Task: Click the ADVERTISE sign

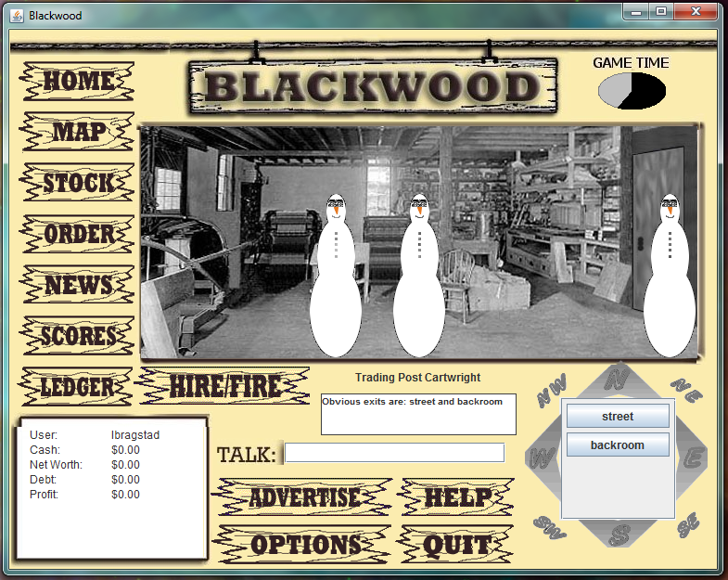Action: coord(302,496)
